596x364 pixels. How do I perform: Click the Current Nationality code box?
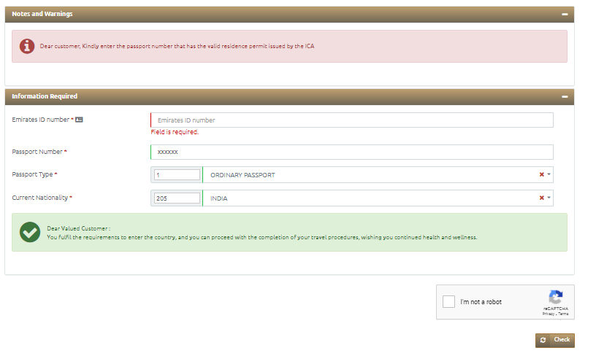tap(177, 198)
